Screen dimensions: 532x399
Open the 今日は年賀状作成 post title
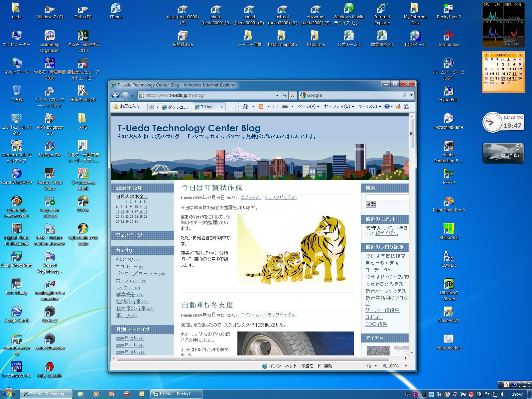tap(212, 188)
